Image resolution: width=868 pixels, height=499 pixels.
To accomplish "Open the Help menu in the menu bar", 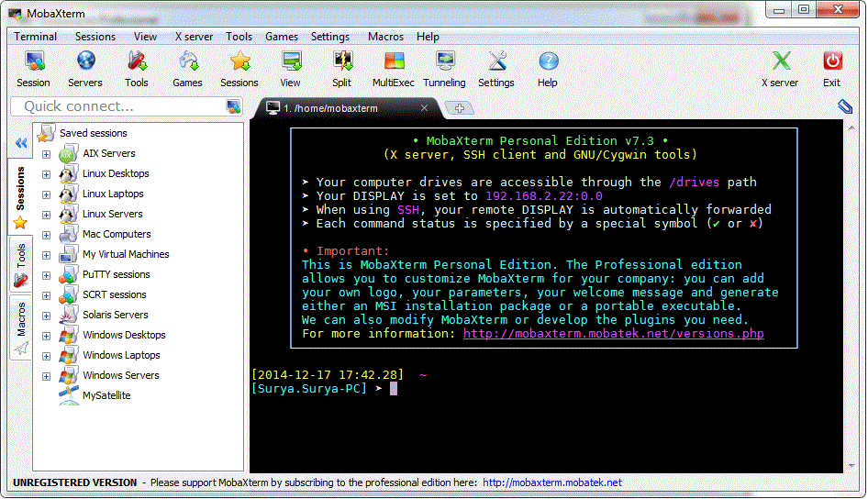I will coord(428,37).
